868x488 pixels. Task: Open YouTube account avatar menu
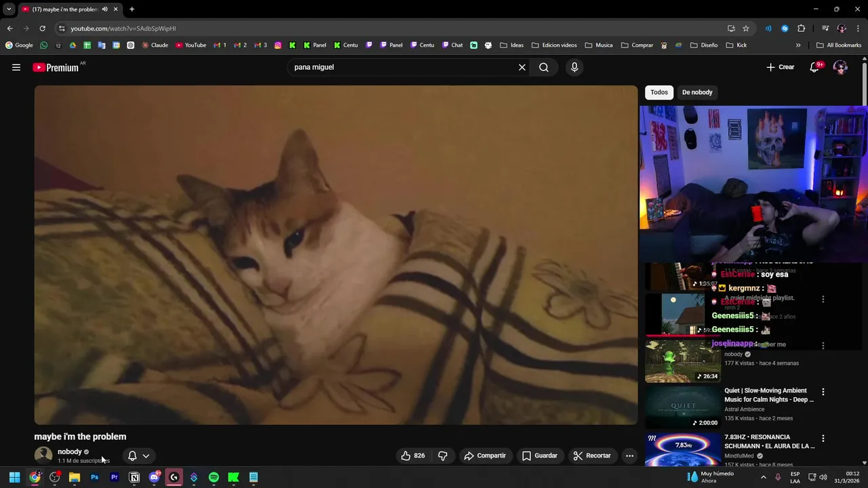coord(840,67)
